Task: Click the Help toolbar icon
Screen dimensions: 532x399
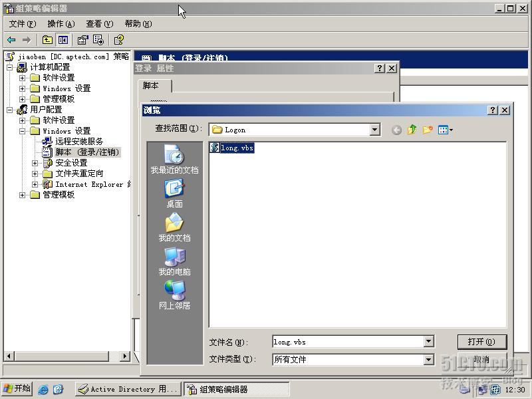Action: click(119, 40)
